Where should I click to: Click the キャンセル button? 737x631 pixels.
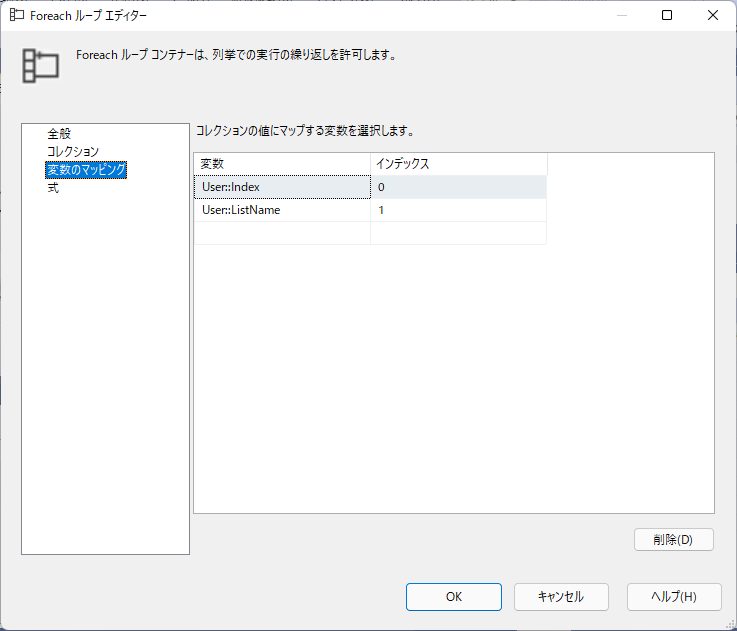561,597
